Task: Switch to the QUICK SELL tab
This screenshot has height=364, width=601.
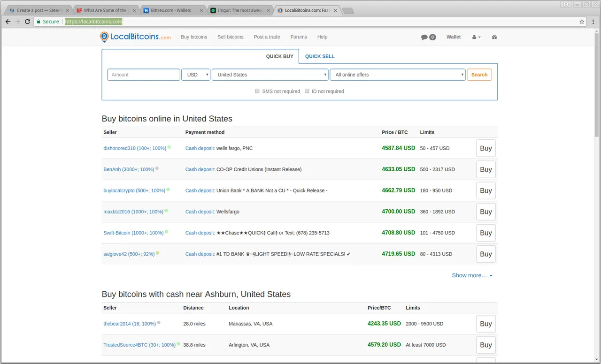Action: coord(320,56)
